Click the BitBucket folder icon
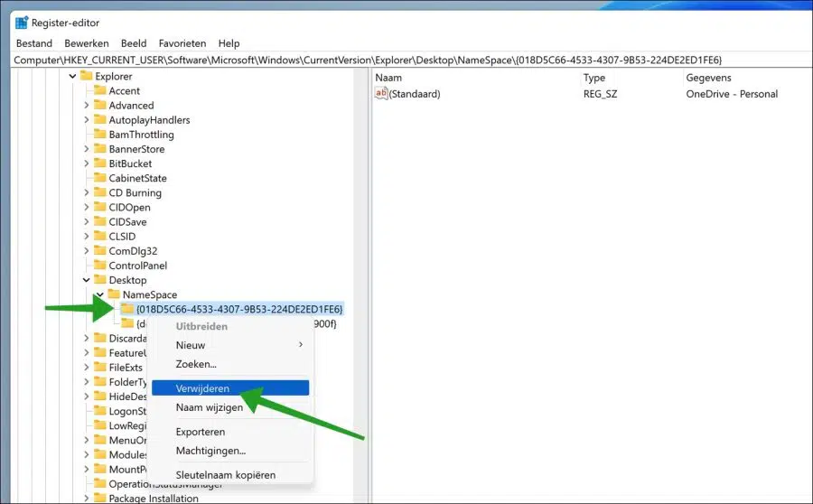Viewport: 813px width, 504px height. [100, 163]
